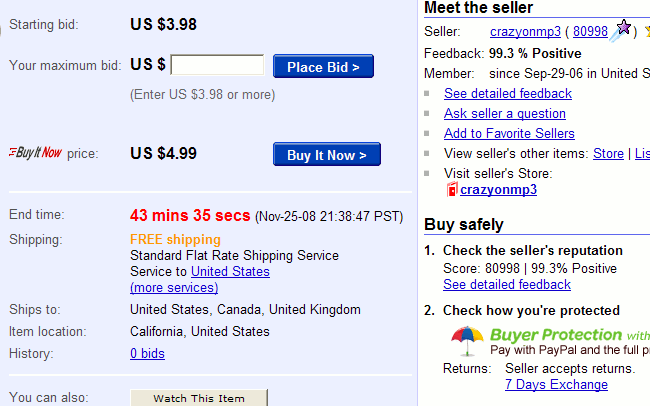Click Ask seller a question
This screenshot has height=406, width=650.
505,113
